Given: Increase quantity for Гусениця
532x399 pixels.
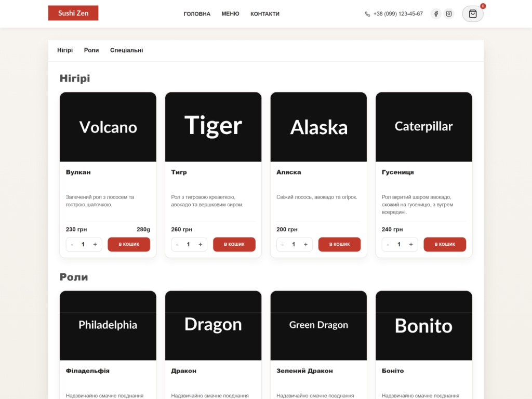Looking at the screenshot, I should 411,245.
